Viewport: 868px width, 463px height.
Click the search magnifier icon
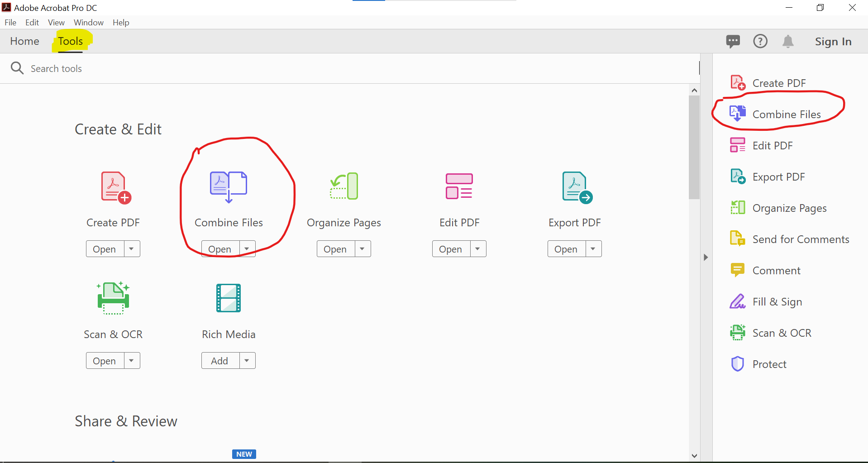(x=17, y=68)
